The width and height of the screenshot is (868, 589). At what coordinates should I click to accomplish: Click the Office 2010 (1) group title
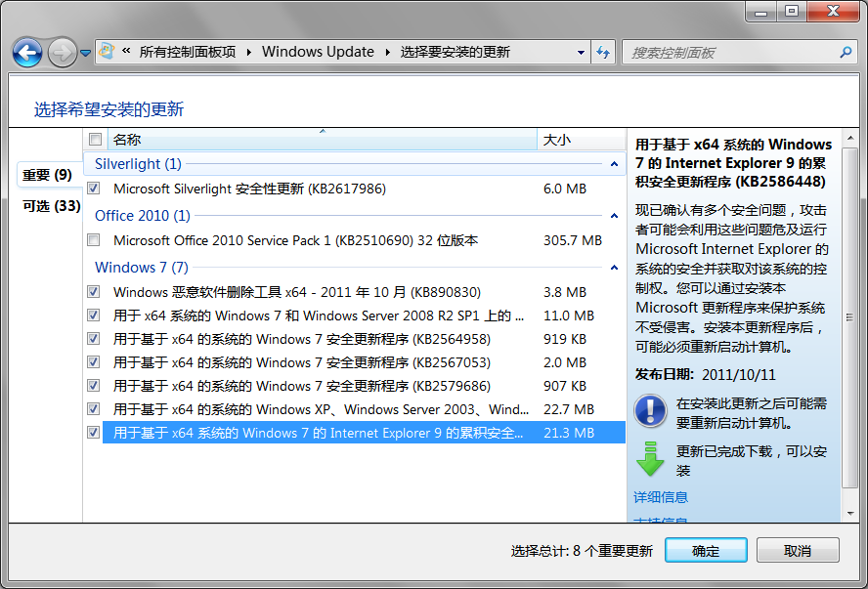click(143, 216)
